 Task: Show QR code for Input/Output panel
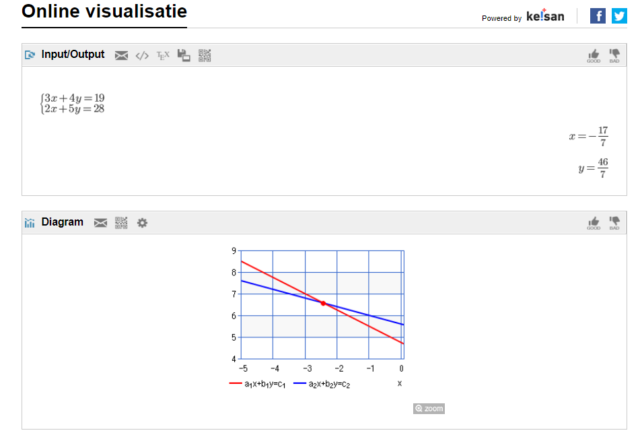(205, 55)
